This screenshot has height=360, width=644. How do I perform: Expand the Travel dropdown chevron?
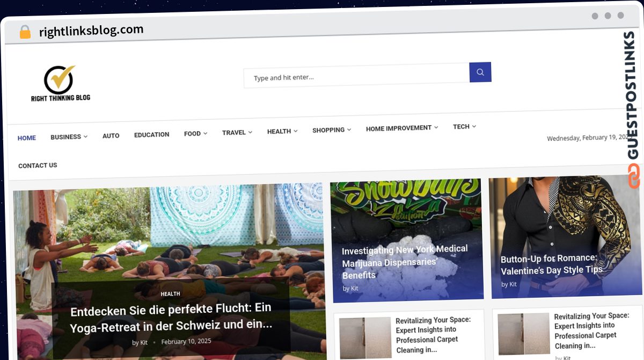pyautogui.click(x=250, y=132)
